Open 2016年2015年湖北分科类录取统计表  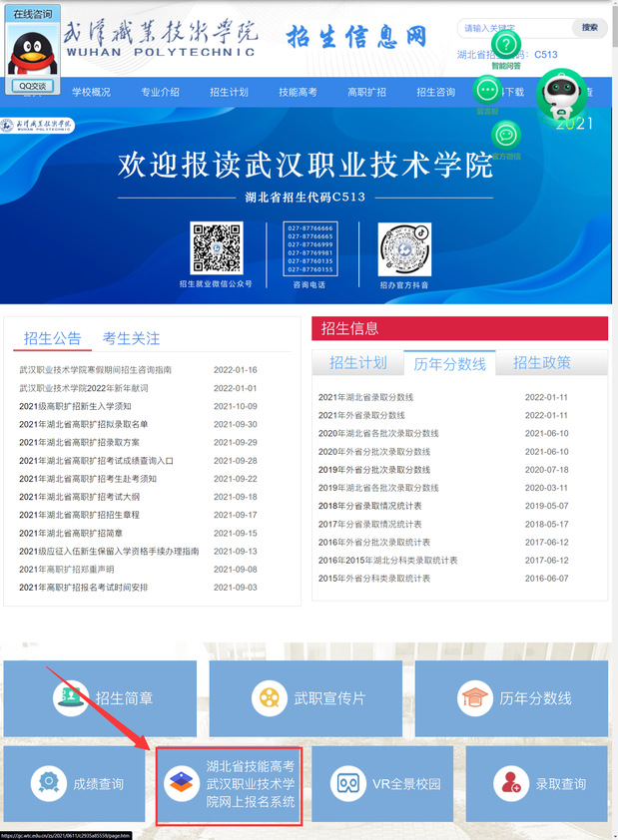(x=388, y=561)
